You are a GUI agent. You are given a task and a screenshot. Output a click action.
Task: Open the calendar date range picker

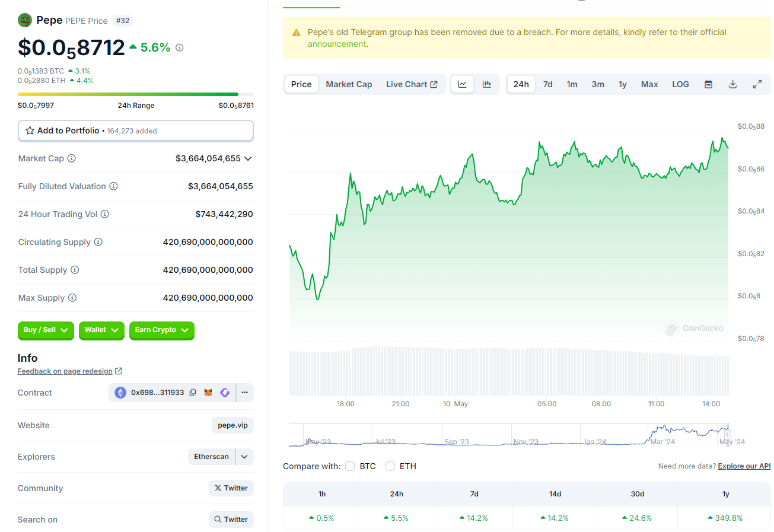[x=708, y=84]
